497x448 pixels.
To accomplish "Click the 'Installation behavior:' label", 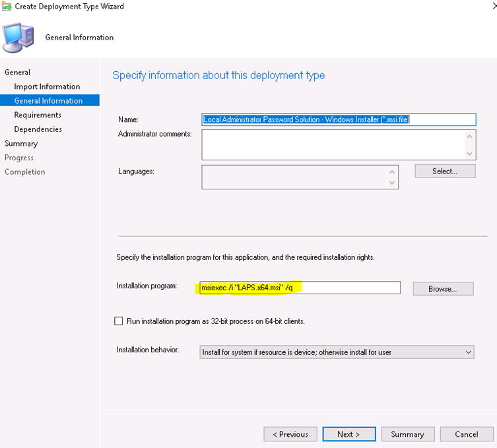I will tap(147, 350).
